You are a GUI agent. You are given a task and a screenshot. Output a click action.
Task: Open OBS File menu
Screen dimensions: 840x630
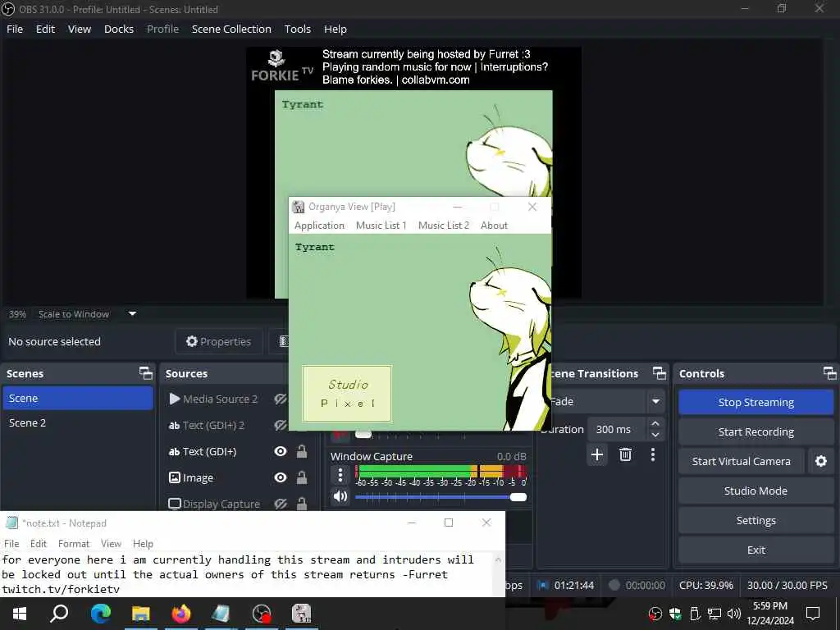pyautogui.click(x=15, y=29)
